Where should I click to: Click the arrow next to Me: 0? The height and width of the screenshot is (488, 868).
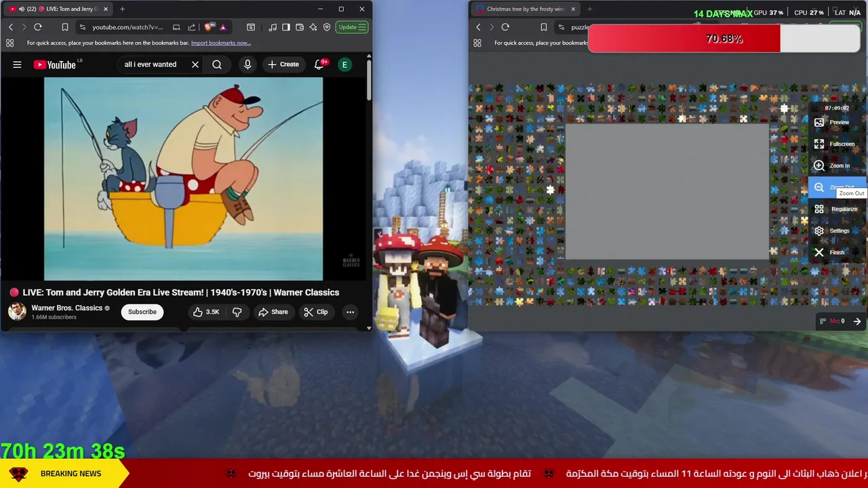[x=857, y=321]
